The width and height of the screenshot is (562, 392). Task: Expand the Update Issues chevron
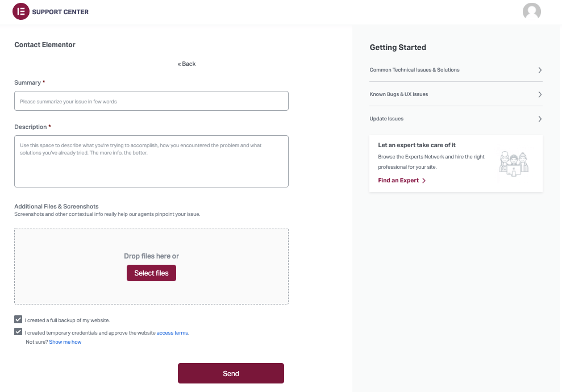point(539,119)
